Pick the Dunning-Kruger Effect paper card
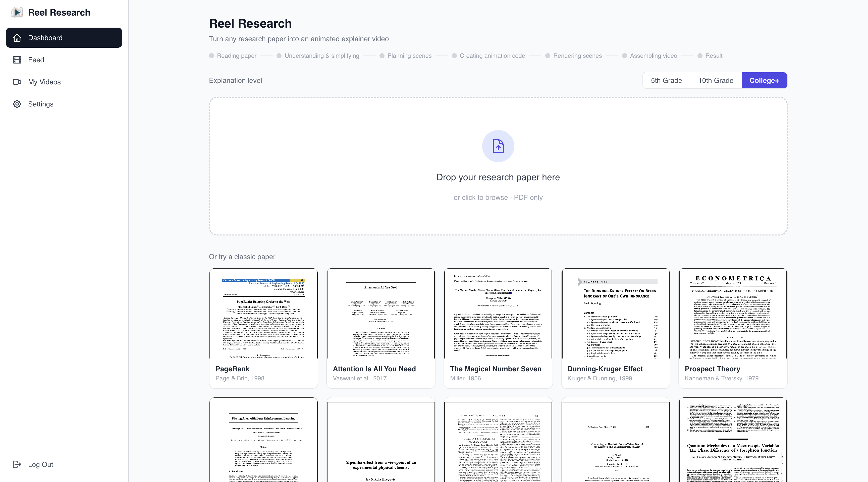 coord(615,328)
